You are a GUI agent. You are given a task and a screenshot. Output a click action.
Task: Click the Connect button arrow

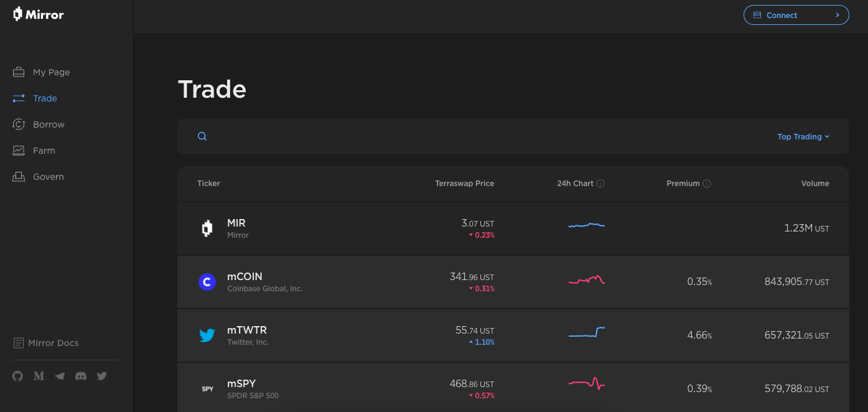(838, 15)
